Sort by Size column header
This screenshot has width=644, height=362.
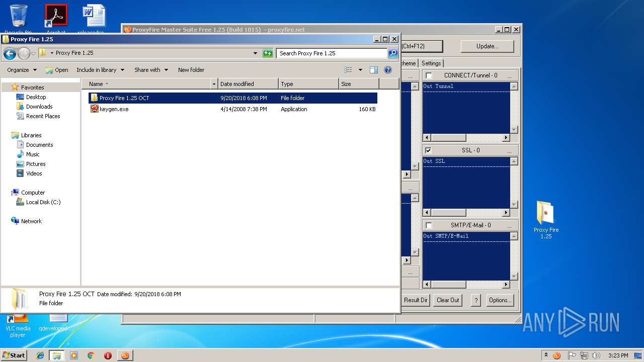pyautogui.click(x=359, y=84)
